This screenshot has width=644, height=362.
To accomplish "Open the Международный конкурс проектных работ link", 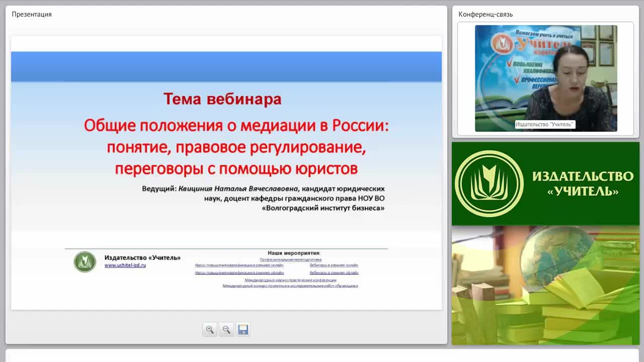I will coord(290,286).
